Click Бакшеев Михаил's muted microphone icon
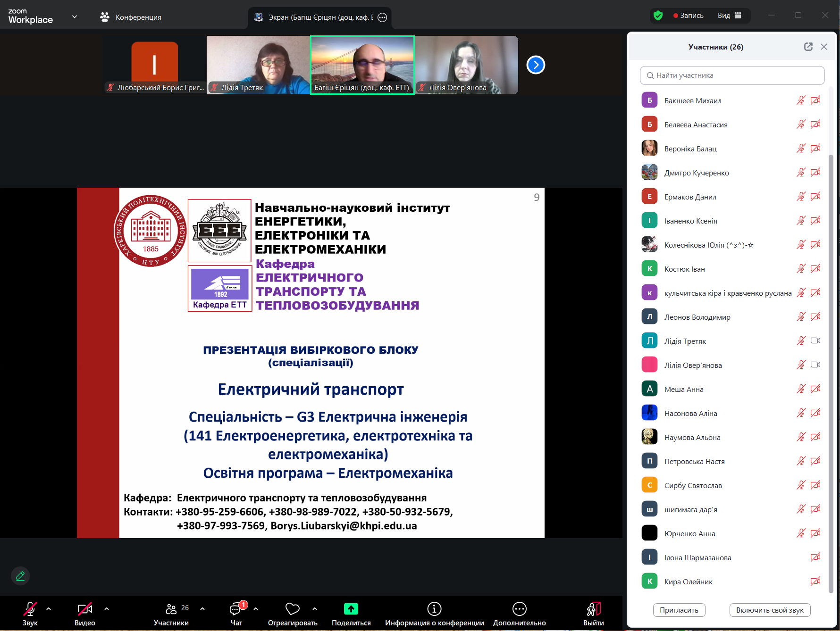The width and height of the screenshot is (840, 631). pyautogui.click(x=801, y=100)
